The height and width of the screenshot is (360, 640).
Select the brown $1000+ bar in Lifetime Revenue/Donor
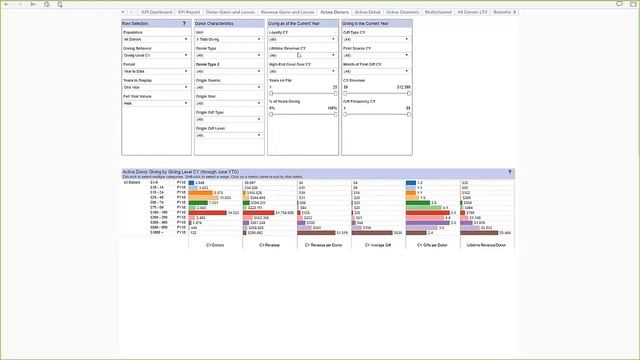[x=479, y=233]
